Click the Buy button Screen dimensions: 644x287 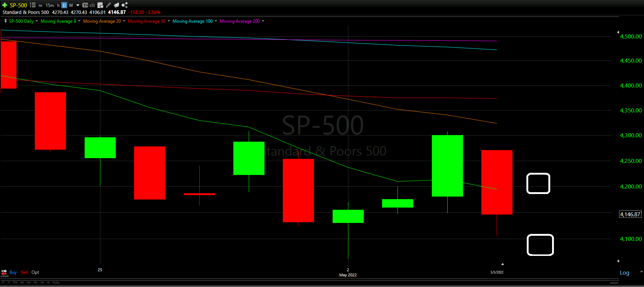click(13, 272)
